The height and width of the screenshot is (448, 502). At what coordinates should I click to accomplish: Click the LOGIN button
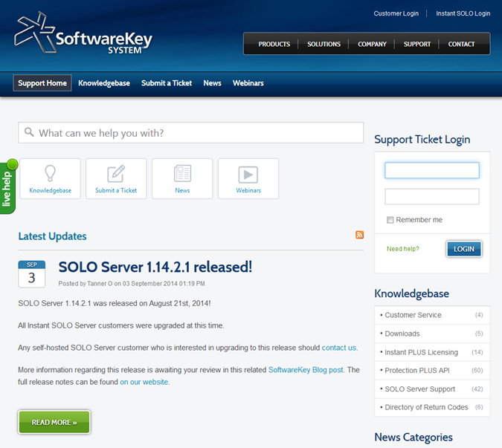(464, 249)
